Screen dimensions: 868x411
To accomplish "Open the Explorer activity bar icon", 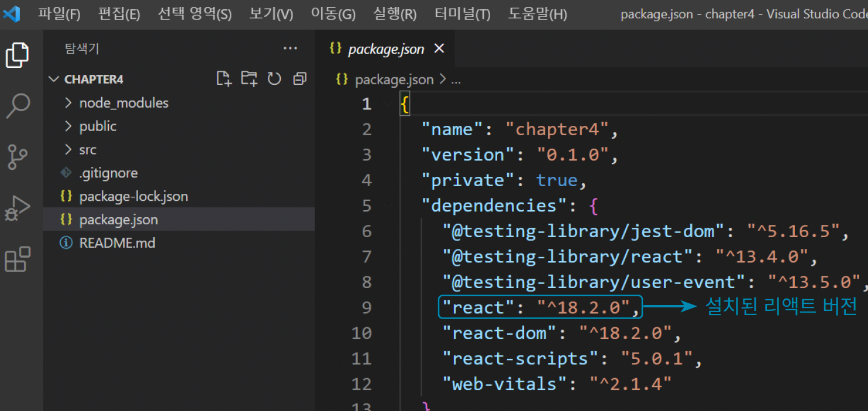I will (17, 55).
